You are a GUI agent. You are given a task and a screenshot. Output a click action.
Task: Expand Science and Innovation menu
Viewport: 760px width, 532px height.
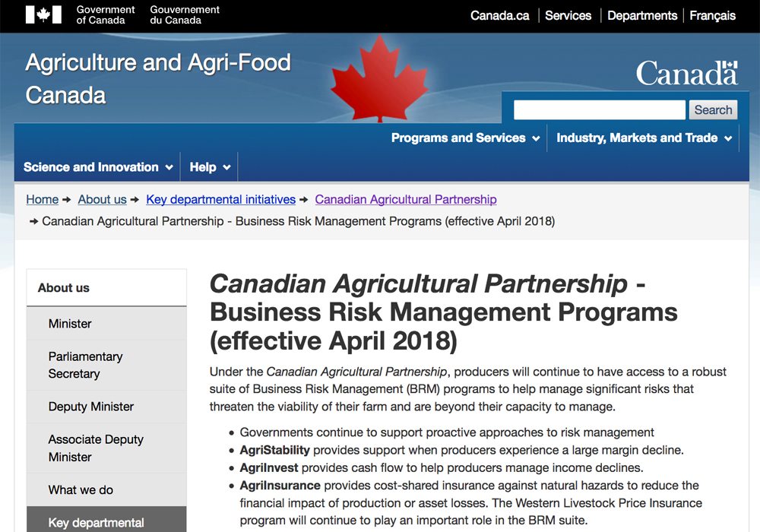pos(98,167)
